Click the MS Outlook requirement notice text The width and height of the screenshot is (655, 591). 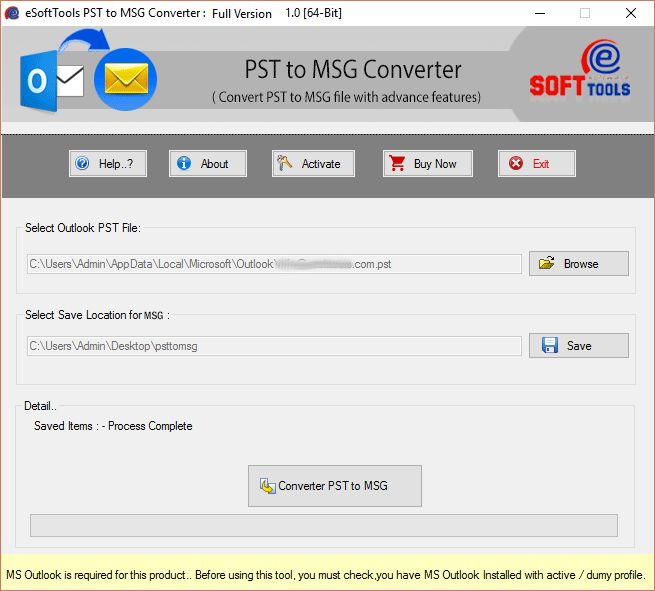326,575
